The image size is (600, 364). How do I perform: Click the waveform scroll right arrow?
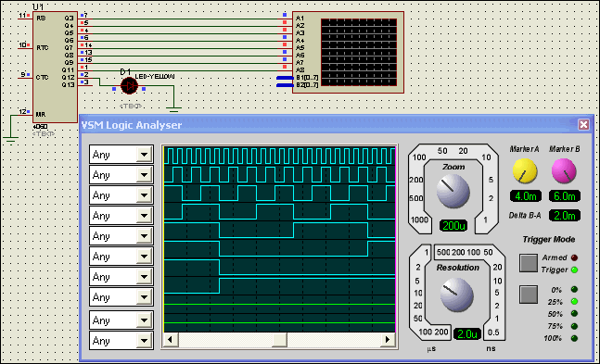pos(388,339)
